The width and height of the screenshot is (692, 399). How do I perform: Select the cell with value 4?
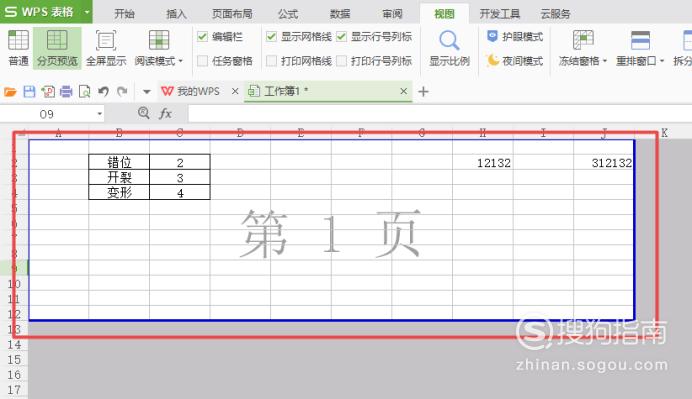(x=180, y=192)
